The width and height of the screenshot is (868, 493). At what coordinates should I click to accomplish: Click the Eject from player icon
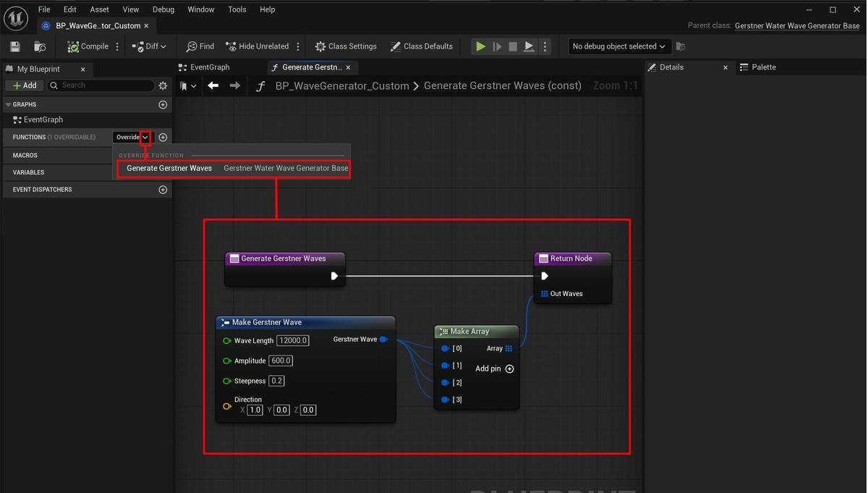529,46
